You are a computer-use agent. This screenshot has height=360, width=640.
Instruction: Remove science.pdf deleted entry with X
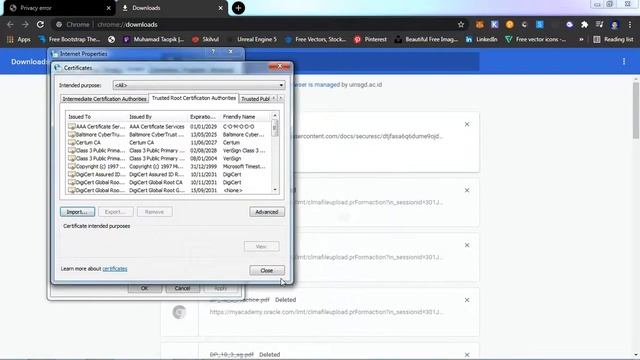[x=467, y=300]
